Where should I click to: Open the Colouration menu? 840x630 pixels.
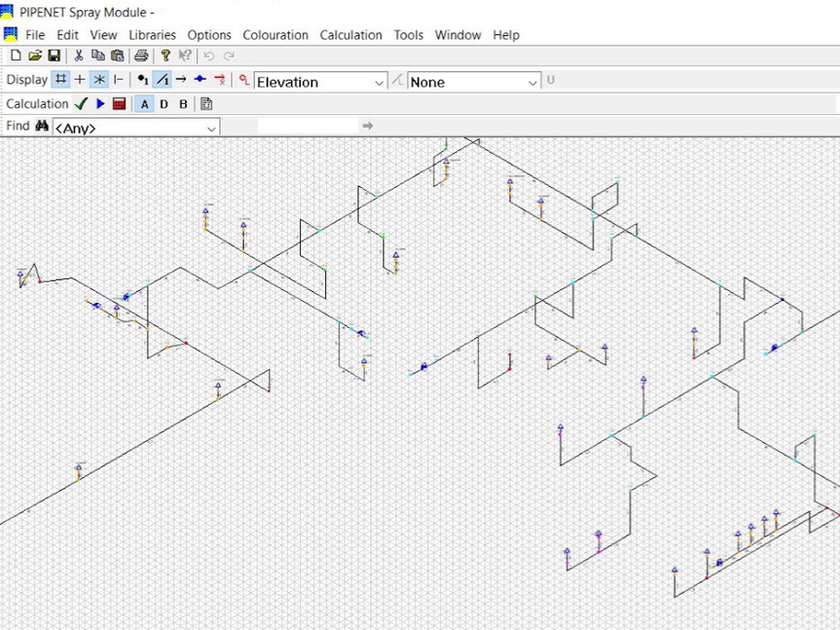[275, 35]
